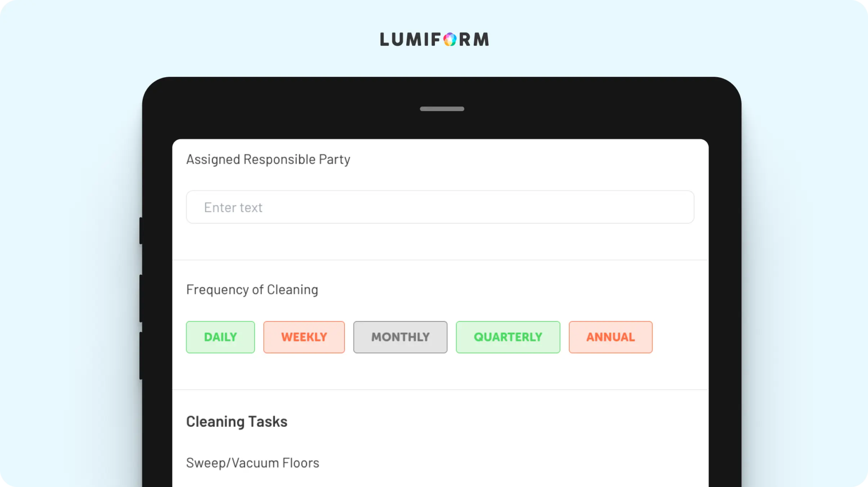This screenshot has height=487, width=868.
Task: Click the final letter M in the logo
Action: click(481, 39)
